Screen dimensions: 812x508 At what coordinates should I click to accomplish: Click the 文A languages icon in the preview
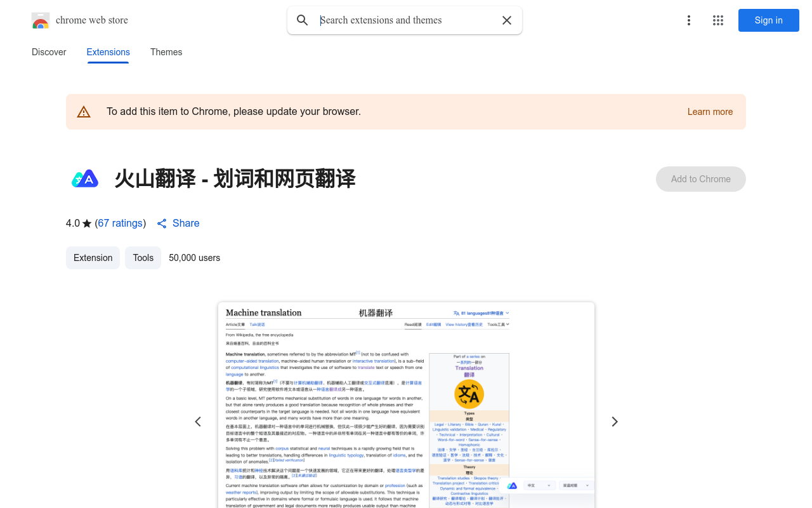tap(455, 312)
